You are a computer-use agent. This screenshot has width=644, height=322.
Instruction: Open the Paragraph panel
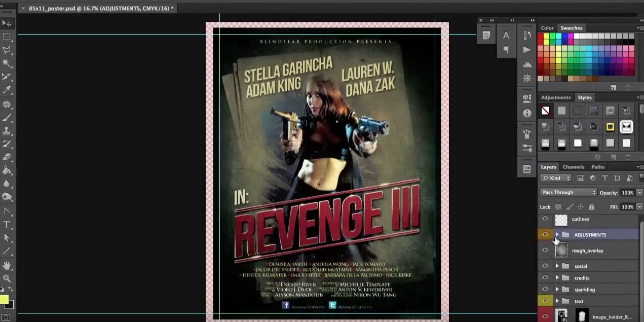point(507,49)
